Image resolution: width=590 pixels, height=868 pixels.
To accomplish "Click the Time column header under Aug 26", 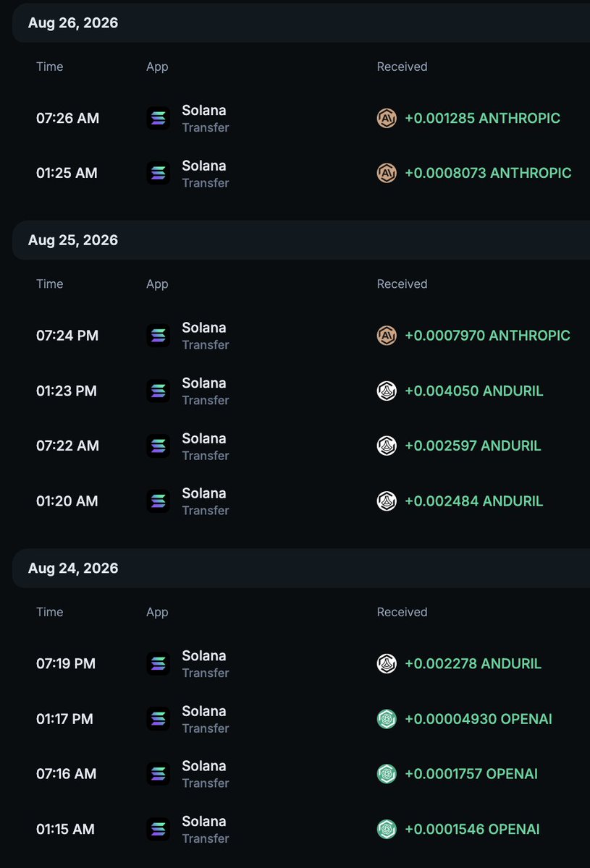I will click(50, 67).
